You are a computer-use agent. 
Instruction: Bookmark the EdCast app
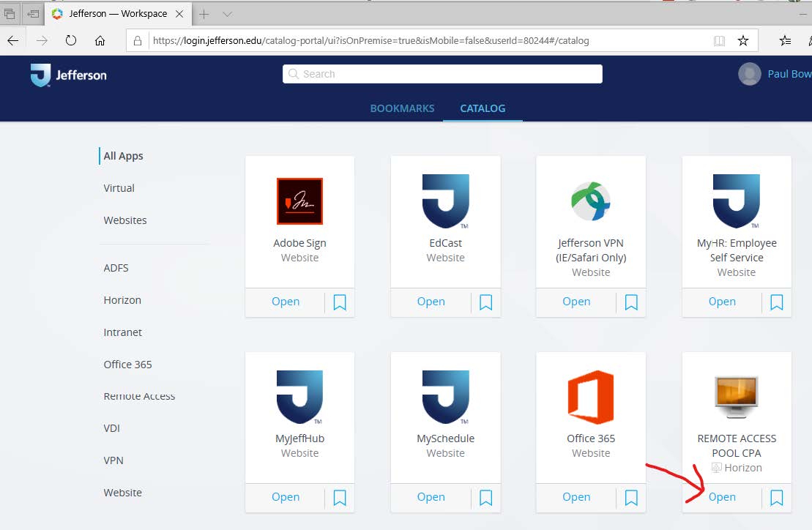[x=485, y=302]
